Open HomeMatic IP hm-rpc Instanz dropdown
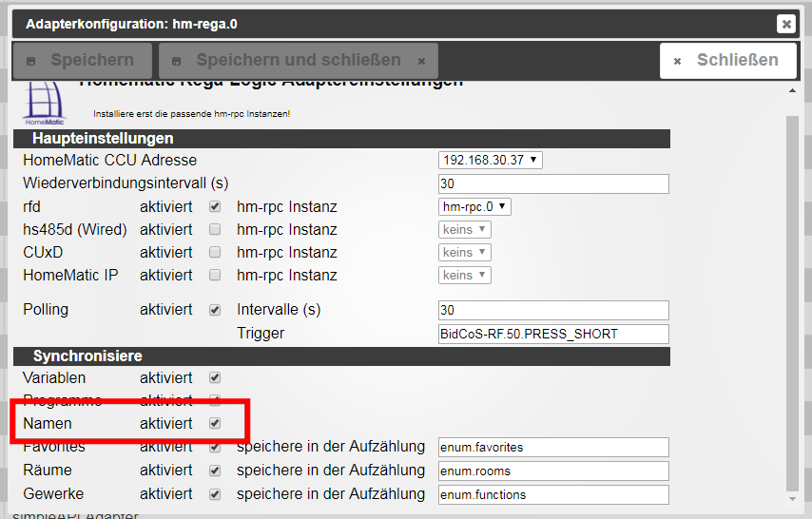Image resolution: width=812 pixels, height=519 pixels. point(465,275)
